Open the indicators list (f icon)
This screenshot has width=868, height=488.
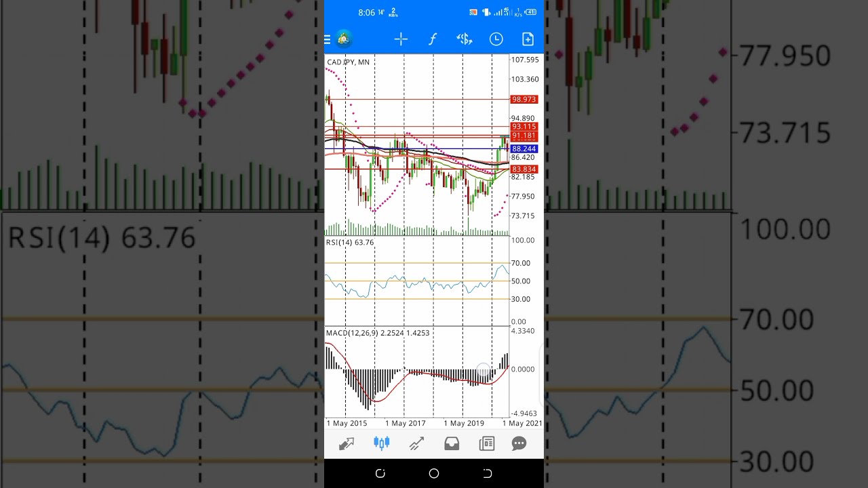click(x=433, y=39)
